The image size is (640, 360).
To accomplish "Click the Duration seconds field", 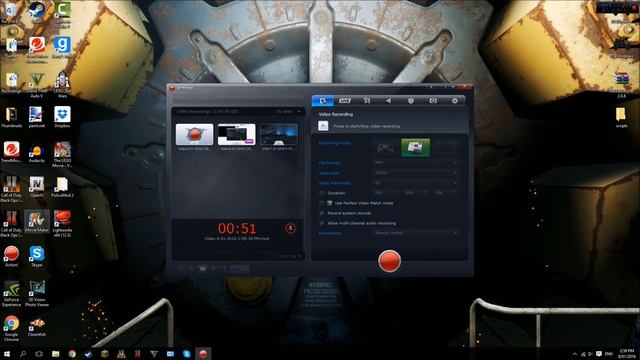I will pyautogui.click(x=444, y=193).
